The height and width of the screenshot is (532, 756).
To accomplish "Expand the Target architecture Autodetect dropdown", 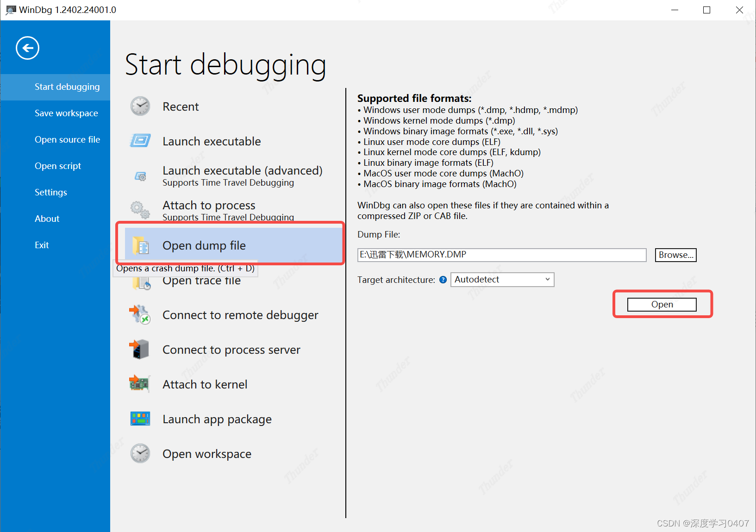I will pos(502,280).
